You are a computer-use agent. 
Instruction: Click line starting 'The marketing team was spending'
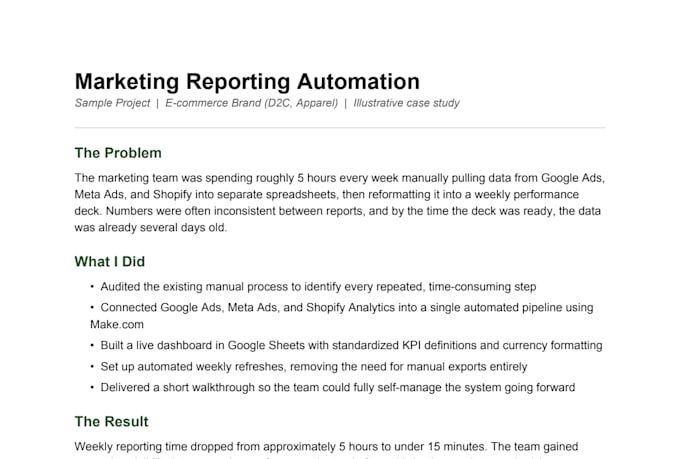pos(340,178)
